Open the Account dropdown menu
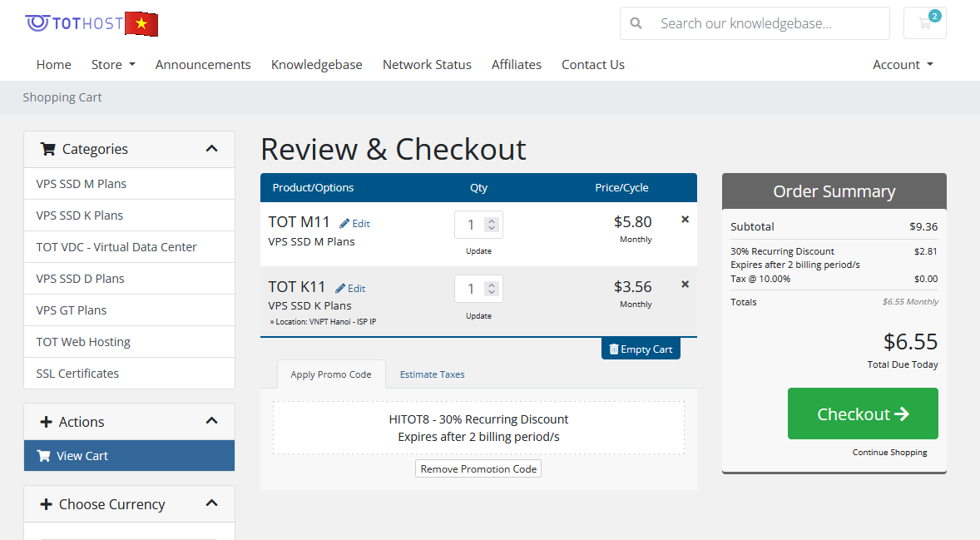This screenshot has width=980, height=540. click(x=903, y=65)
